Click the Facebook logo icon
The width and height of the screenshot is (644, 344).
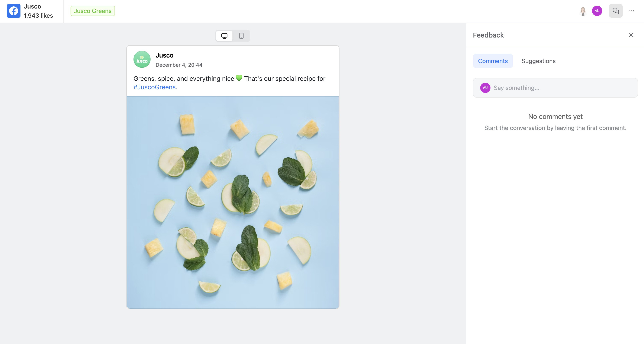point(13,11)
